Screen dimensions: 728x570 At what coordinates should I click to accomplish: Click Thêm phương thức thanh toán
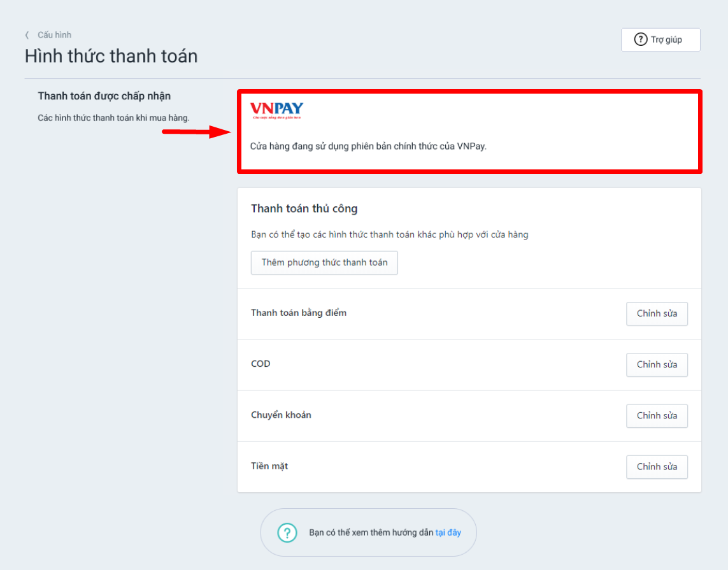tap(324, 262)
